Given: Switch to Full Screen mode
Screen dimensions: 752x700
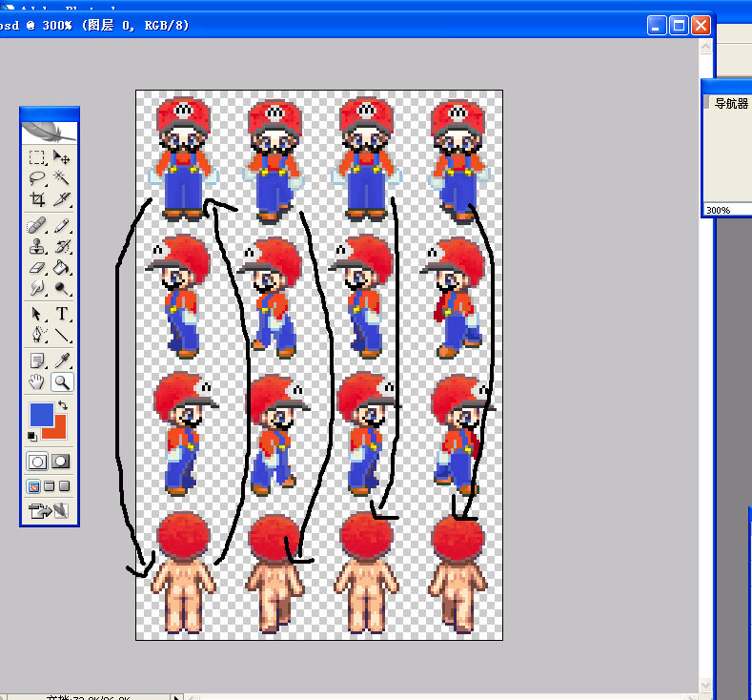Looking at the screenshot, I should [x=64, y=486].
